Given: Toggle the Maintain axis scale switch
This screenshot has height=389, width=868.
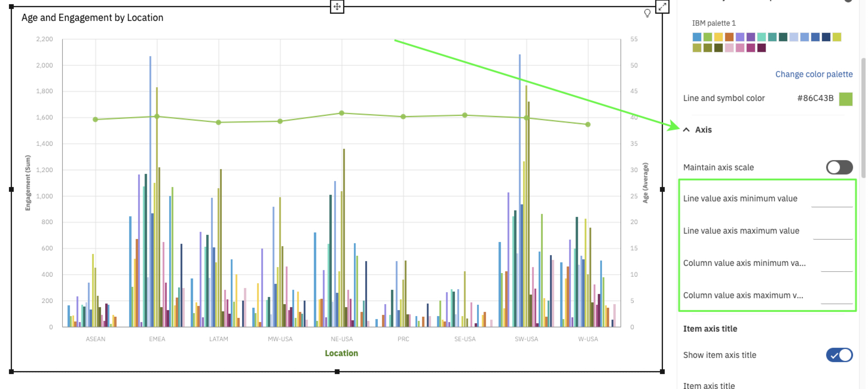Looking at the screenshot, I should tap(839, 167).
